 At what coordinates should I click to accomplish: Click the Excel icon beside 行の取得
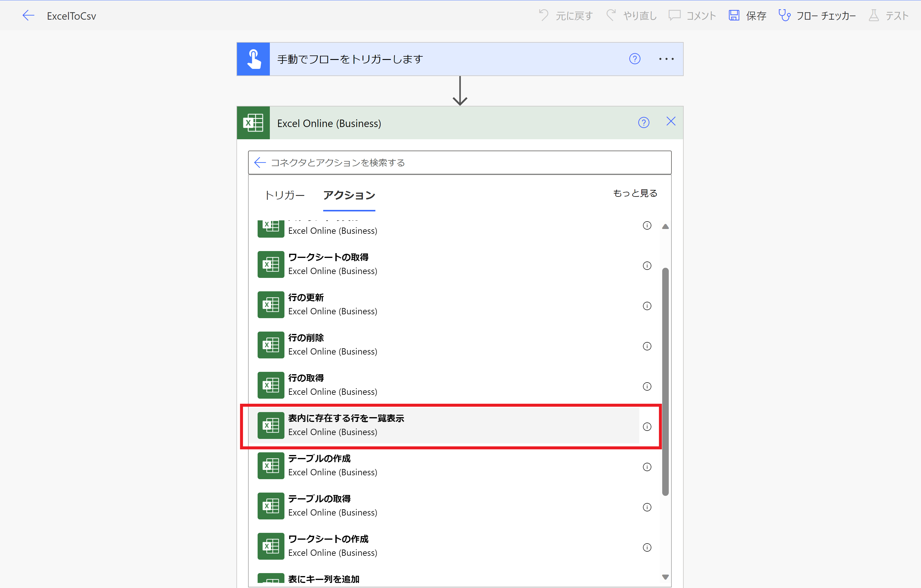tap(271, 385)
